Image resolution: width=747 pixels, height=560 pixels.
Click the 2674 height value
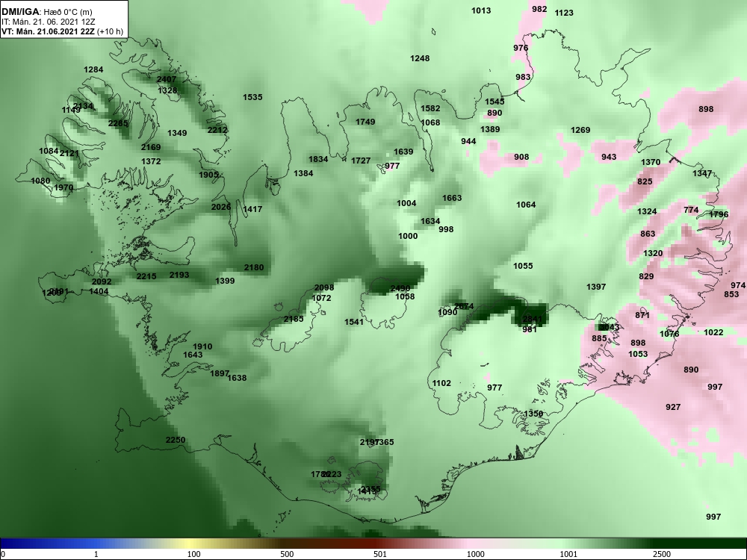pos(464,306)
